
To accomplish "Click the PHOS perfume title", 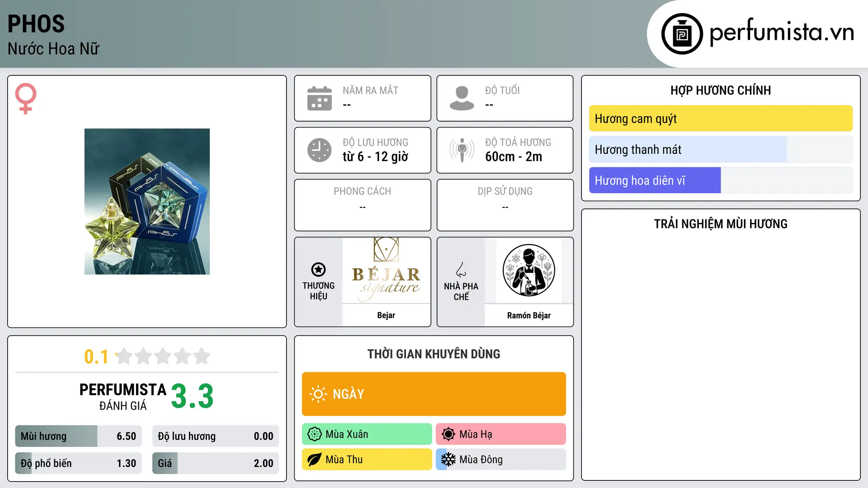I will (36, 24).
